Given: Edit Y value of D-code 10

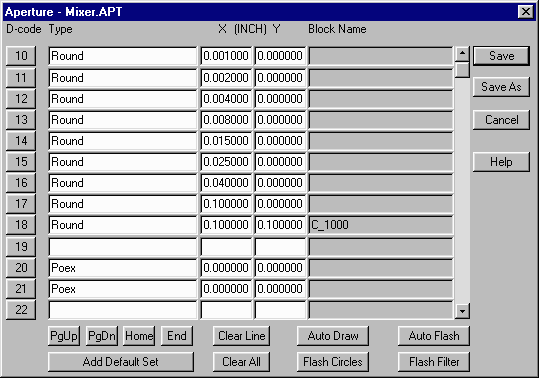Looking at the screenshot, I should 280,56.
